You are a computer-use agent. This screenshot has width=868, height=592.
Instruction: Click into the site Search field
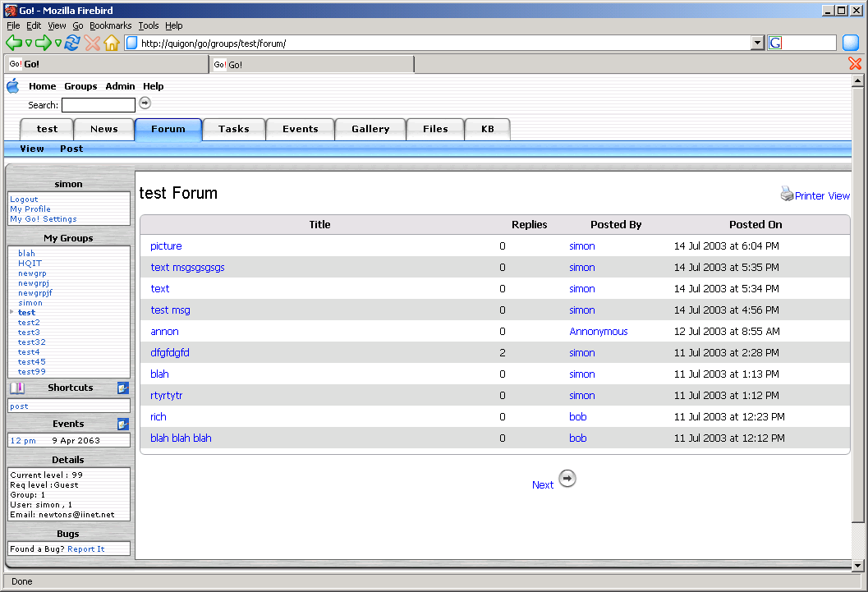[x=99, y=105]
